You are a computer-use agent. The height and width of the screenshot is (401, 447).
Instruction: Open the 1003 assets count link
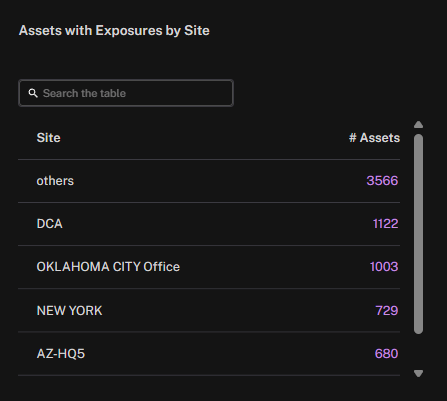click(x=384, y=267)
